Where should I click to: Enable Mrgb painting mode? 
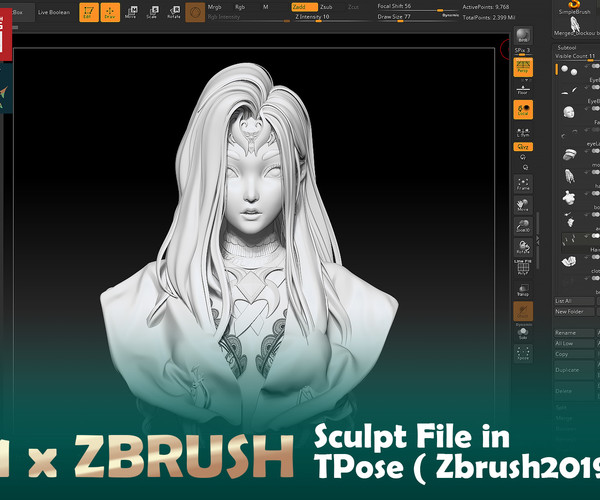pos(215,7)
